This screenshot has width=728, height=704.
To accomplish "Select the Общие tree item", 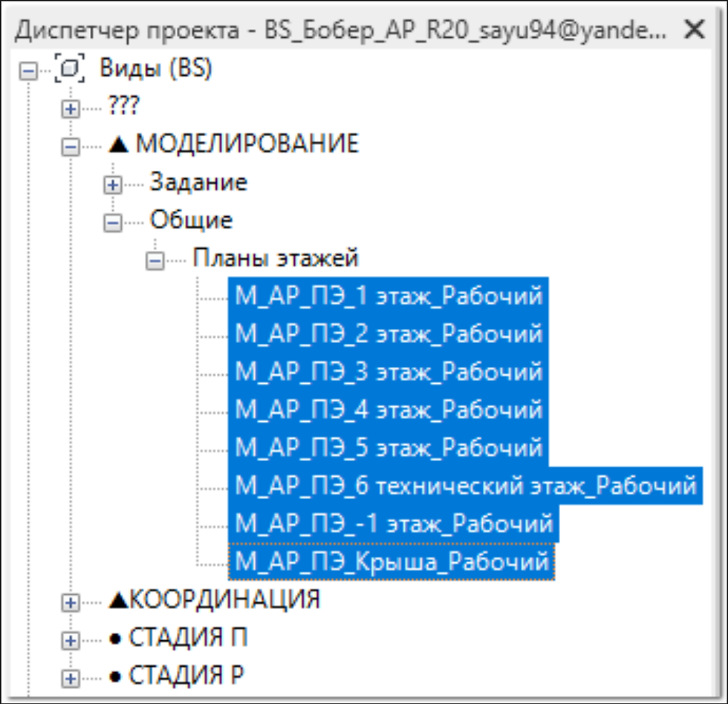I will 192,220.
